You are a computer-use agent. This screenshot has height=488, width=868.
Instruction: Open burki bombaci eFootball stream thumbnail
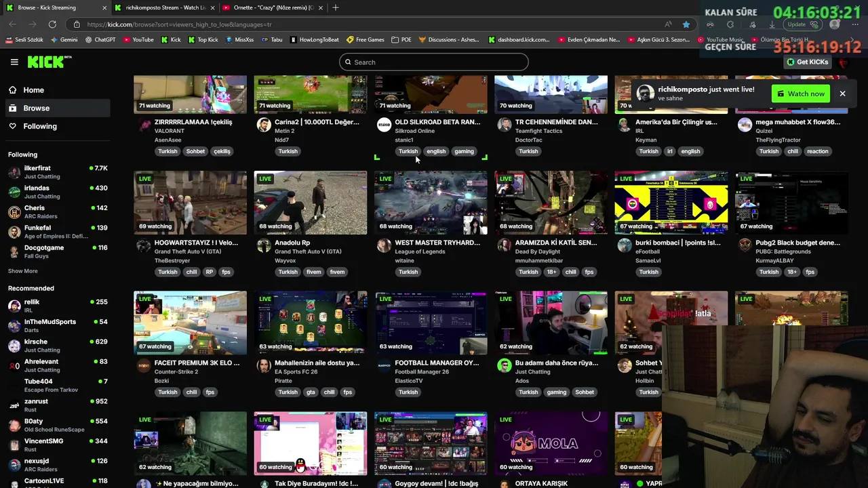pos(671,203)
